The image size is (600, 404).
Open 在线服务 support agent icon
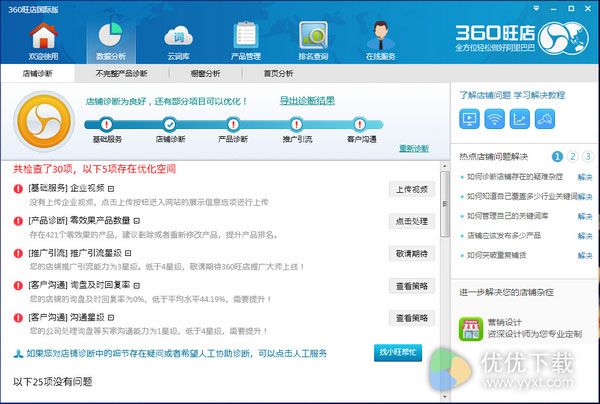[x=380, y=35]
